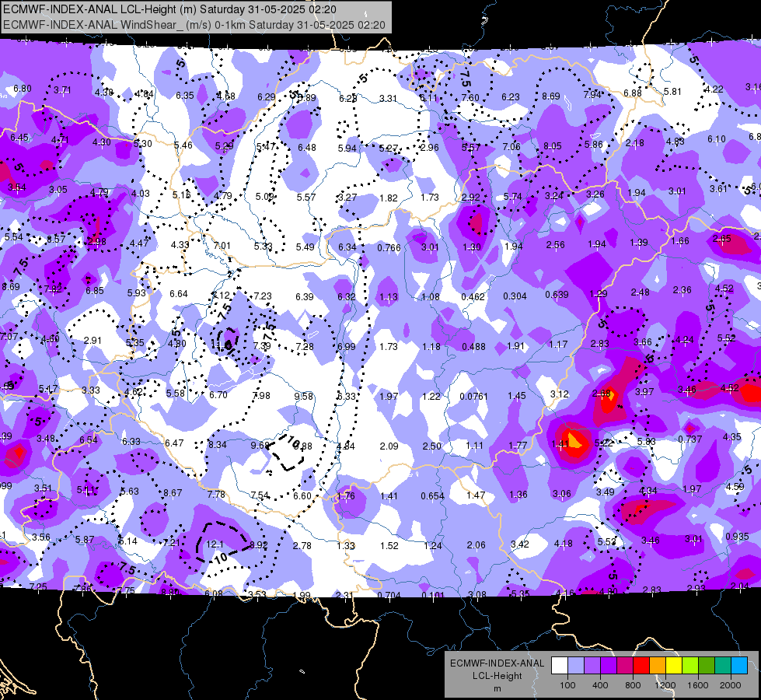
Task: Click the LCL-Height label in the legend box
Action: [x=497, y=676]
